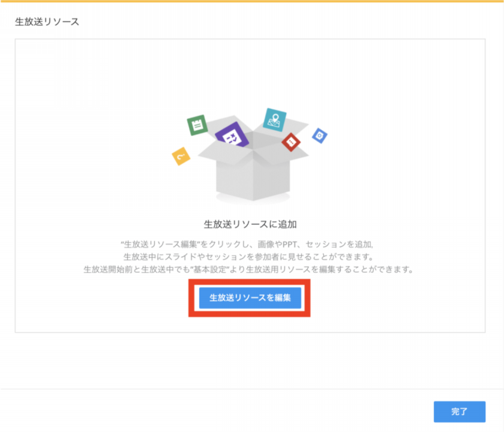The image size is (504, 432).
Task: Click the "生放送リソース編集" quoted text
Action: [x=160, y=245]
